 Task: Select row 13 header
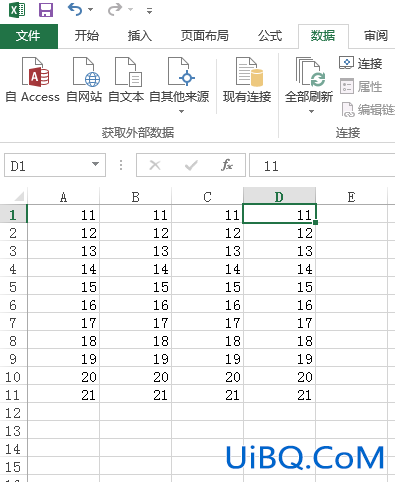(13, 431)
